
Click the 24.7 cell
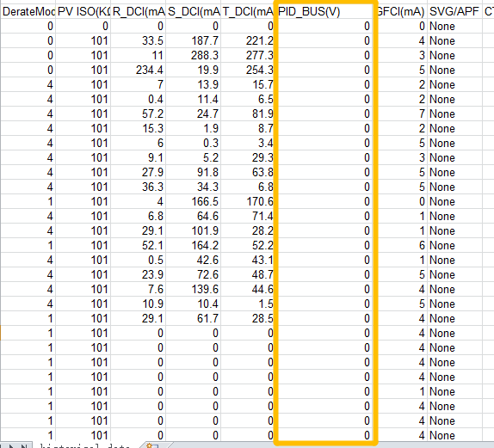194,114
